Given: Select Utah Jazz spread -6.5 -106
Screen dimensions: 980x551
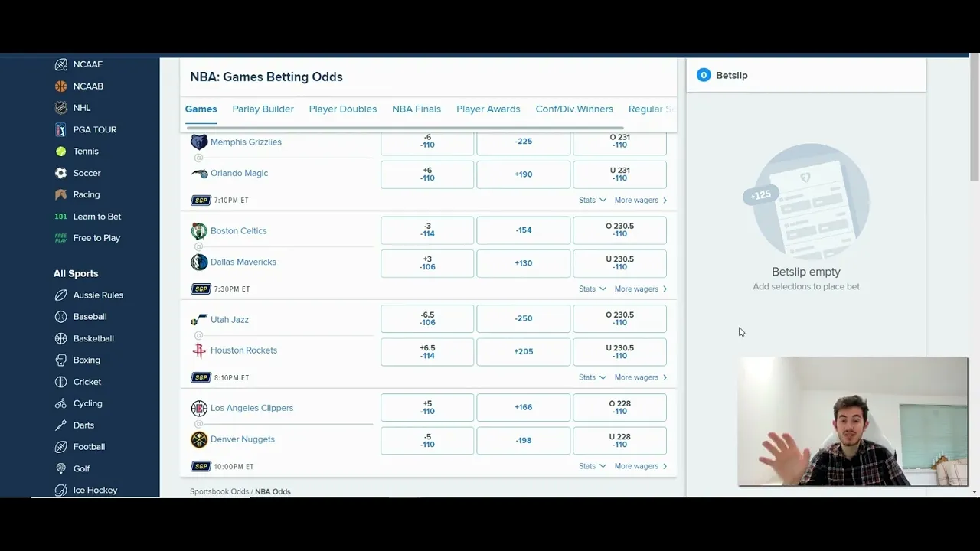Looking at the screenshot, I should (427, 318).
